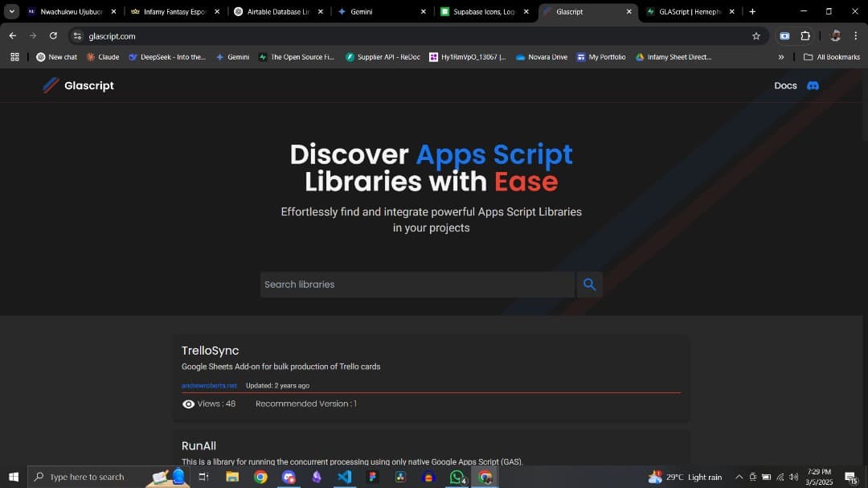This screenshot has height=488, width=868.
Task: Open the Novara Drive bookmark
Action: pyautogui.click(x=542, y=57)
